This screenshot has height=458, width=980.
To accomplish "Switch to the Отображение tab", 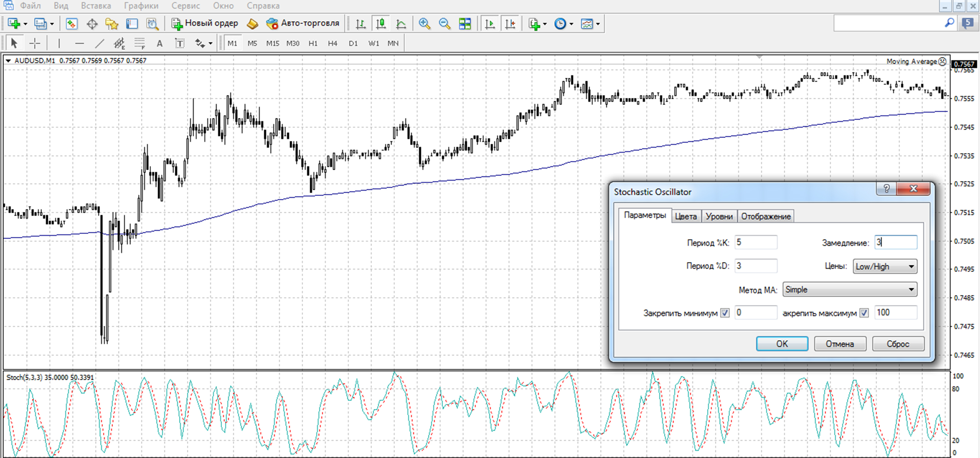I will point(766,216).
